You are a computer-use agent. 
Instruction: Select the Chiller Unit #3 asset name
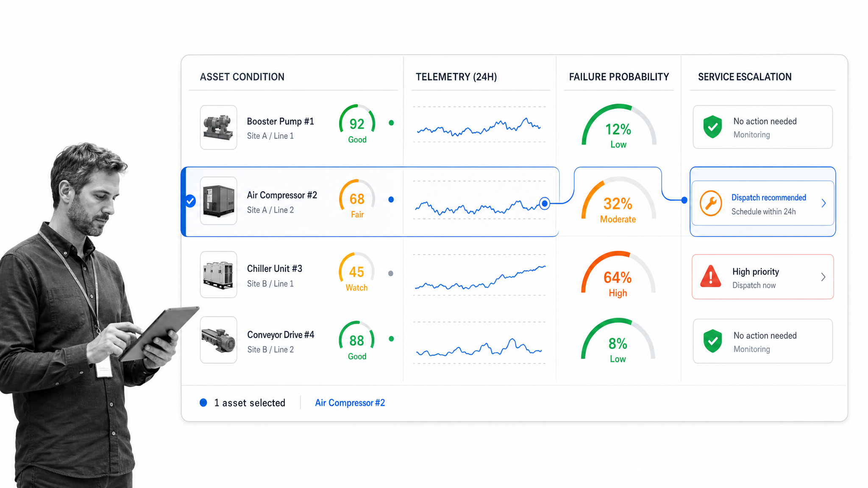coord(275,269)
